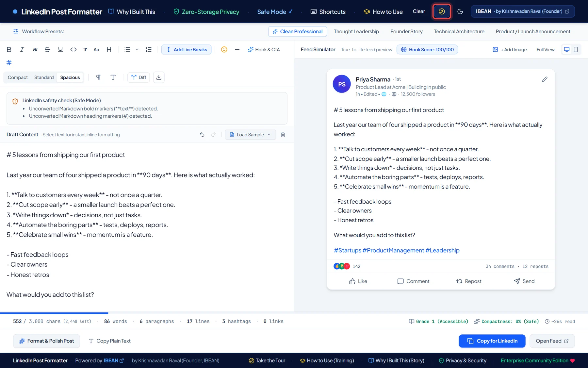Click into the draft content text area
The image size is (588, 368).
[x=147, y=227]
